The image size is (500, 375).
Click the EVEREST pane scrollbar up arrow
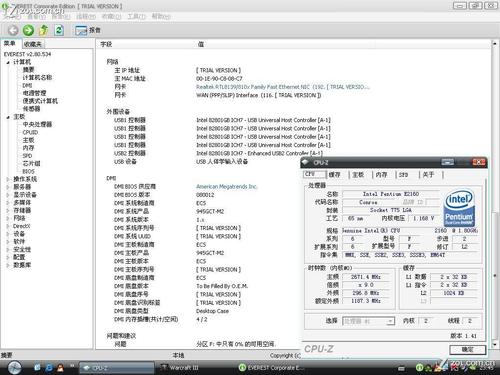click(x=495, y=44)
